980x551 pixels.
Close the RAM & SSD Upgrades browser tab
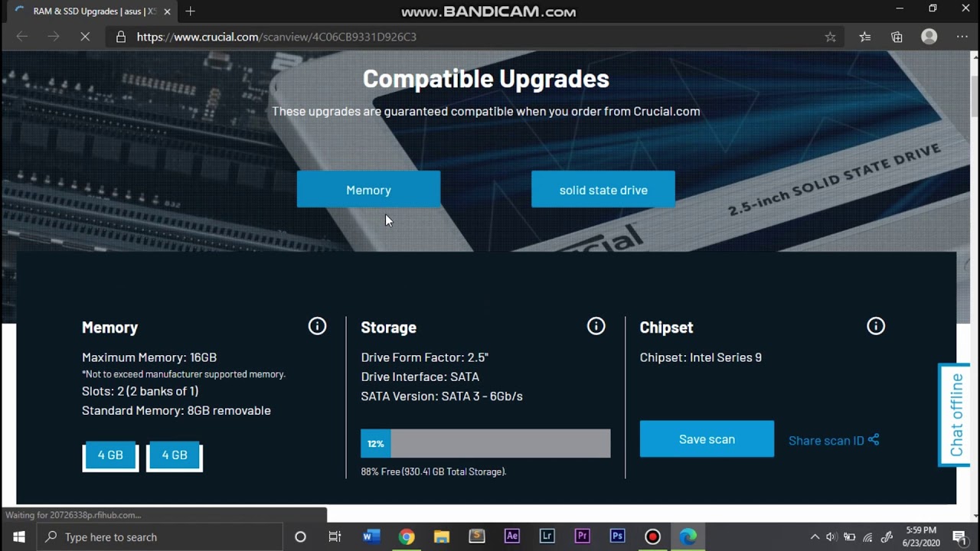pos(167,11)
